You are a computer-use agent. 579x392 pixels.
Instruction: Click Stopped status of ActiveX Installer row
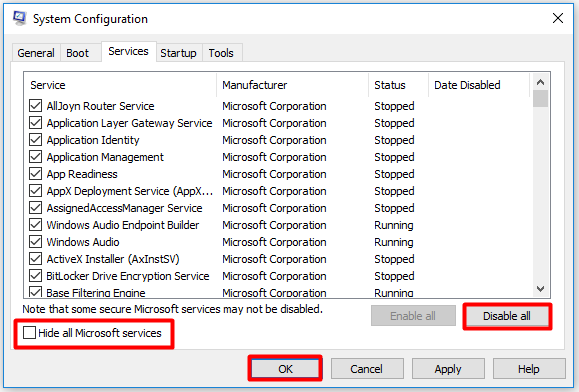coord(394,259)
